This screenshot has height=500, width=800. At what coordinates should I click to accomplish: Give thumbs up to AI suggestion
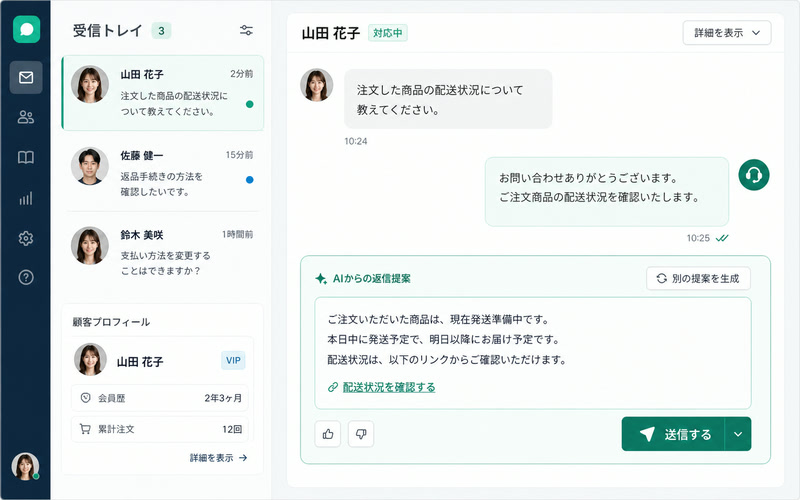click(x=328, y=434)
